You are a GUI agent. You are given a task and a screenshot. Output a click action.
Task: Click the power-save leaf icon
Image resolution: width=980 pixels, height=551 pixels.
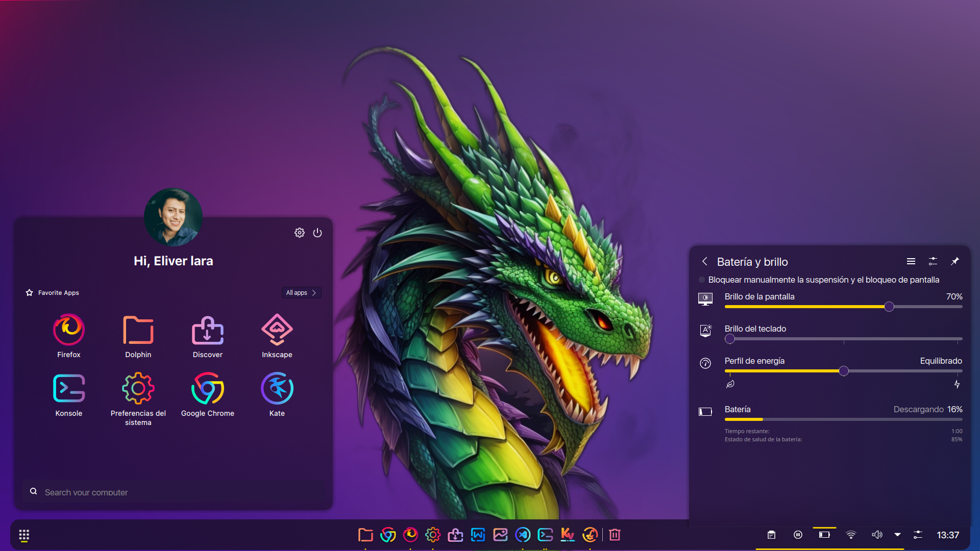point(730,384)
